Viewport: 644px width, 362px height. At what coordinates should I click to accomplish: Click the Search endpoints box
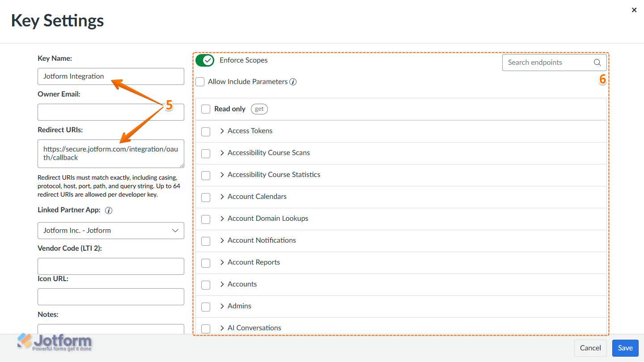coord(555,63)
